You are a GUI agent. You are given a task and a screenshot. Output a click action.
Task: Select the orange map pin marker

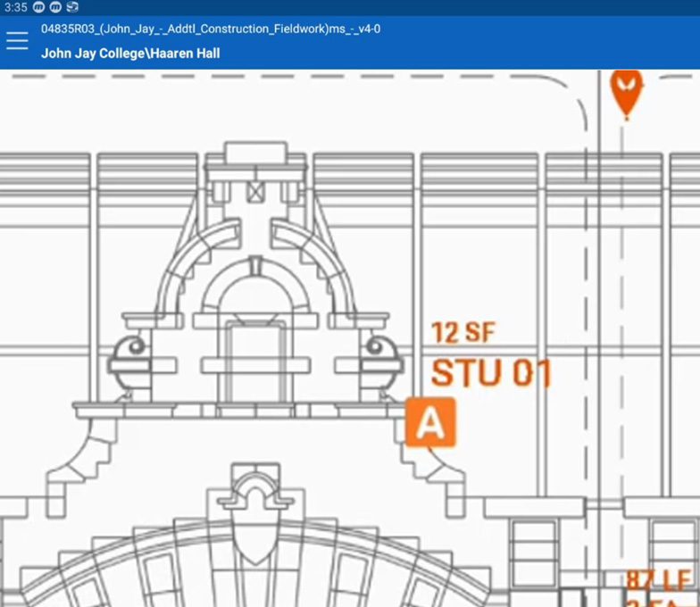point(627,95)
